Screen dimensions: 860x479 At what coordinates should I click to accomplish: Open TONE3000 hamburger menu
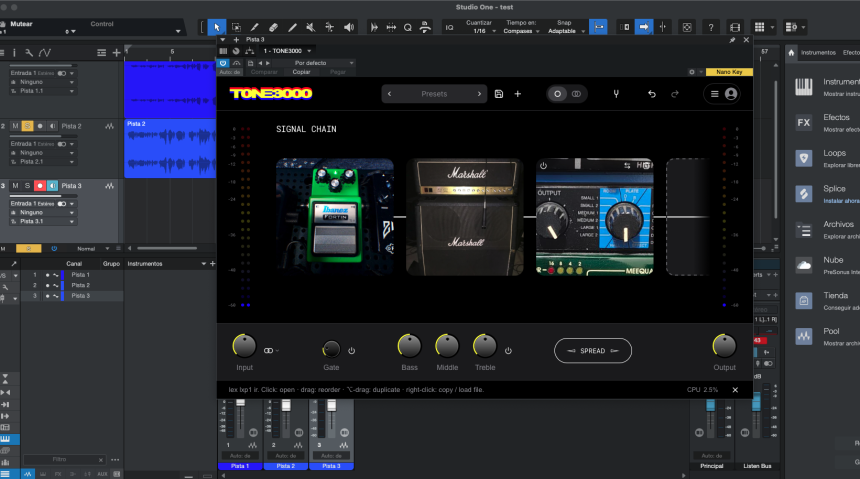point(714,94)
